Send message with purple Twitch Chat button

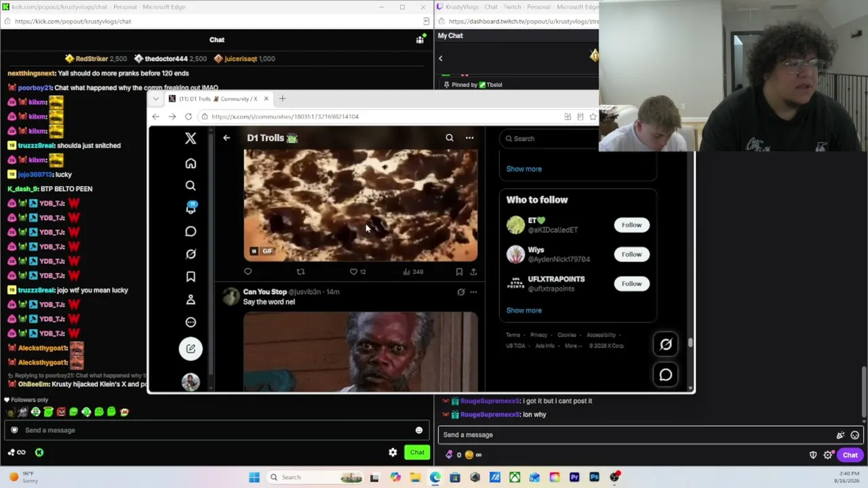point(850,455)
